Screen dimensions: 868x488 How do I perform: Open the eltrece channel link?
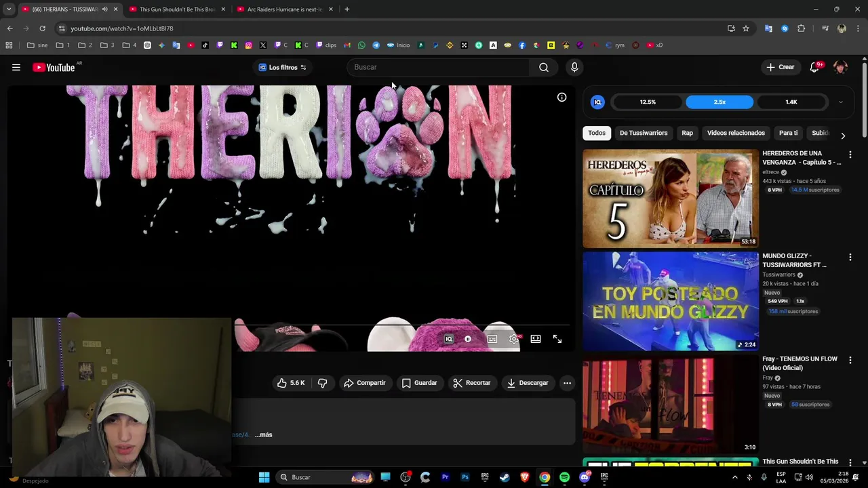770,172
